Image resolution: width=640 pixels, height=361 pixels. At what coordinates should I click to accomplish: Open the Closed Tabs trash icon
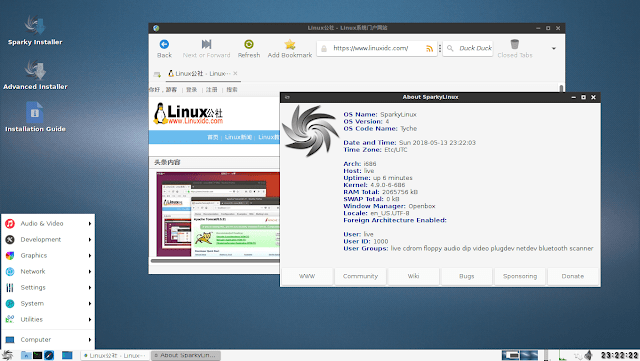point(515,44)
